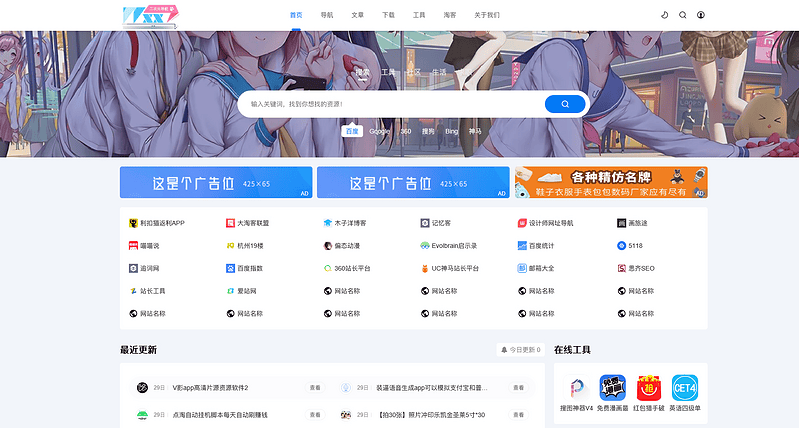This screenshot has height=428, width=799.
Task: Open the 思齐SEO link
Action: pyautogui.click(x=641, y=269)
